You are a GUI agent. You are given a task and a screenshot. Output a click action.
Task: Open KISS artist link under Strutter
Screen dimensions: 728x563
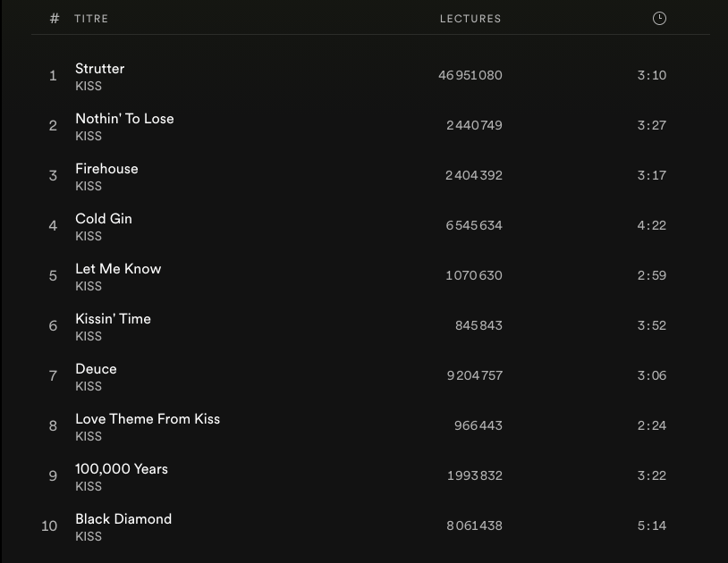click(89, 87)
